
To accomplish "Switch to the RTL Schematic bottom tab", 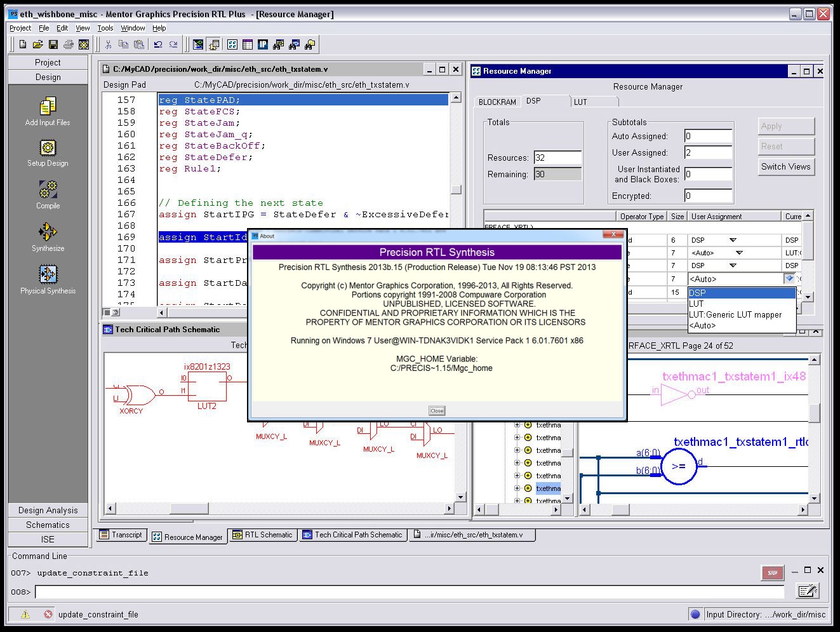I will [262, 535].
